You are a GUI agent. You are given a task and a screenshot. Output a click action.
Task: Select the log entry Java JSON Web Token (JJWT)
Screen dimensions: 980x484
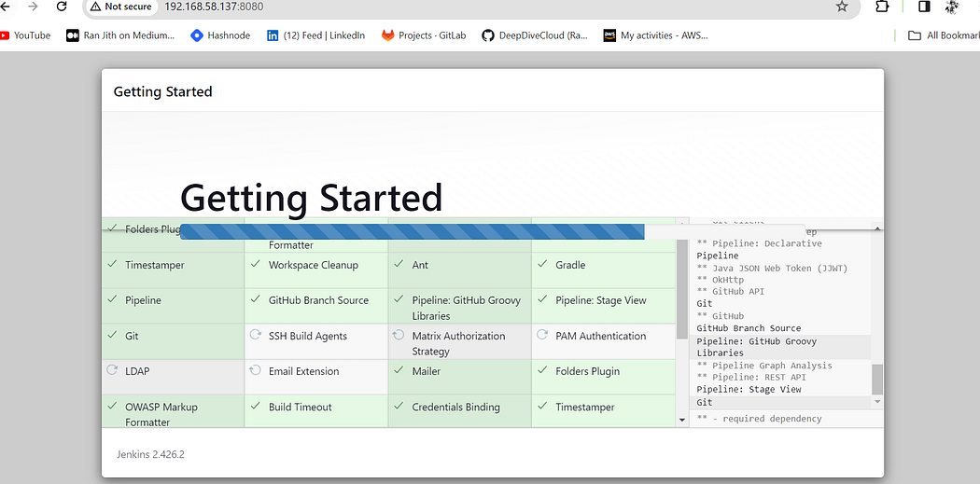(773, 268)
